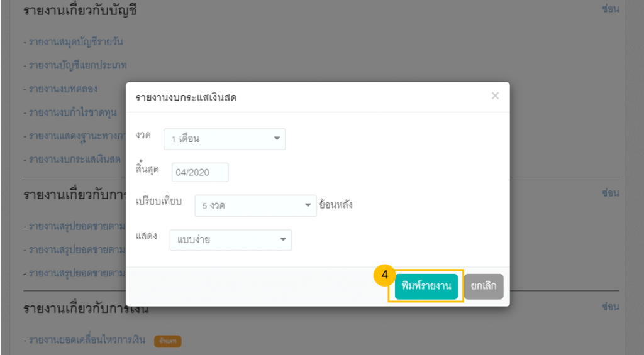Open the งวด dropdown showing 1 เดือน
The width and height of the screenshot is (644, 355).
pyautogui.click(x=225, y=139)
